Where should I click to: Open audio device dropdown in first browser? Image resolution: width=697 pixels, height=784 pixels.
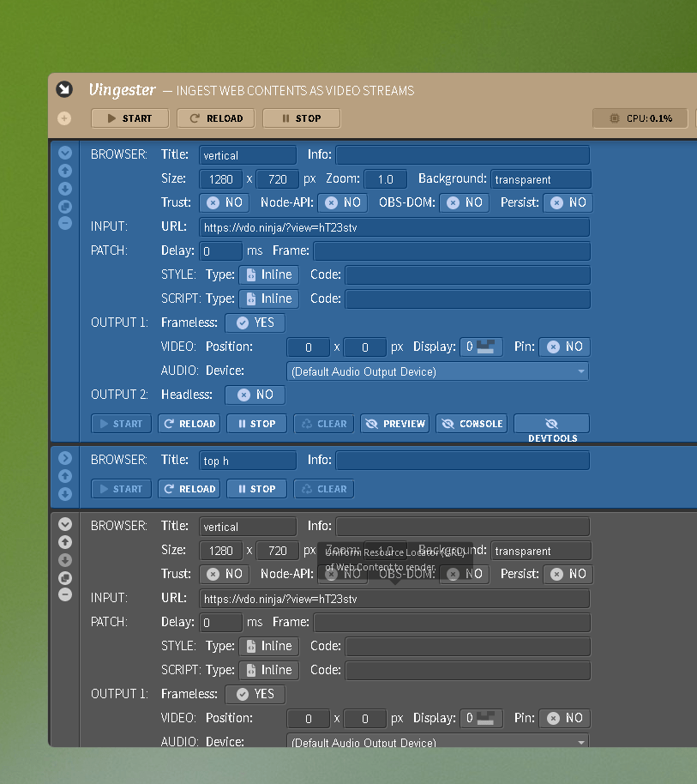pyautogui.click(x=438, y=371)
